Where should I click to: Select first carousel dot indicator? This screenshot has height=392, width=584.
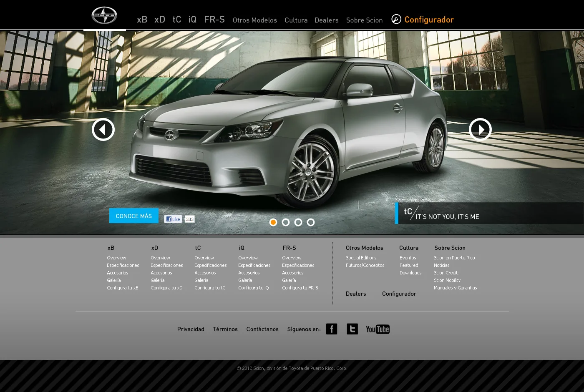coord(273,222)
